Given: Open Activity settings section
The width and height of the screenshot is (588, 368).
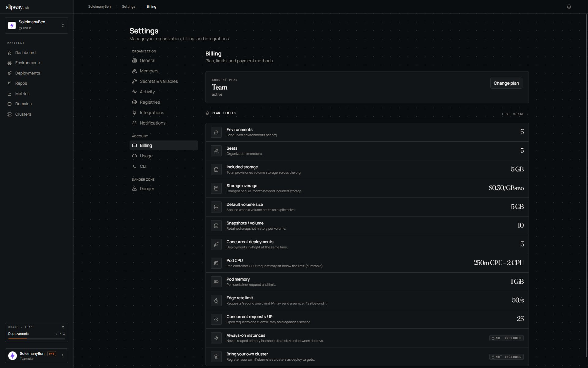Looking at the screenshot, I should point(164,92).
